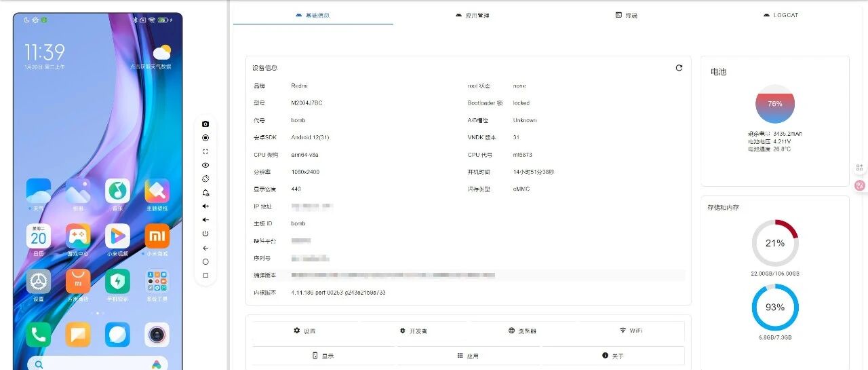Click the lower volume speaker icon

(x=205, y=220)
